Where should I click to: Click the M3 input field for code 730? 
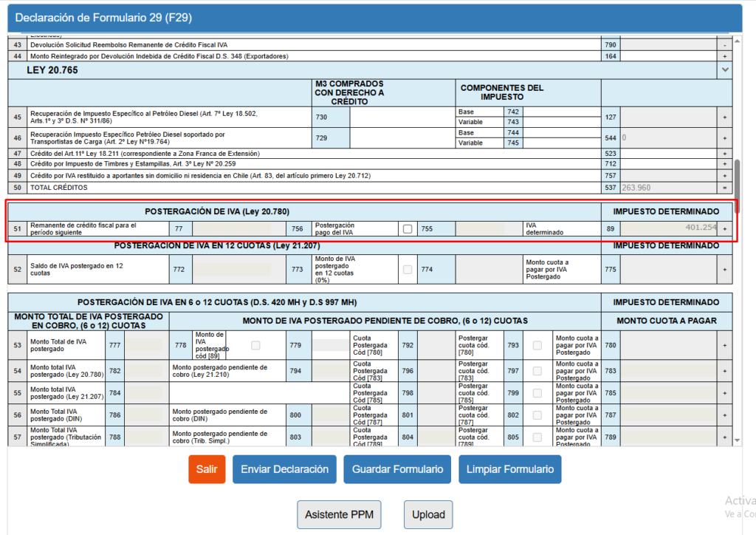(402, 117)
